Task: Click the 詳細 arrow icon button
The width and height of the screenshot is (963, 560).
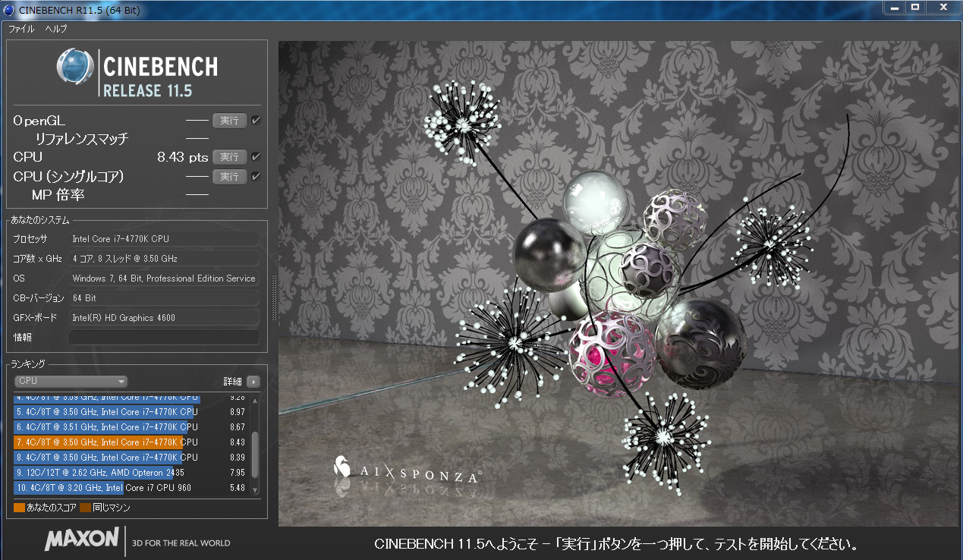Action: (x=253, y=382)
